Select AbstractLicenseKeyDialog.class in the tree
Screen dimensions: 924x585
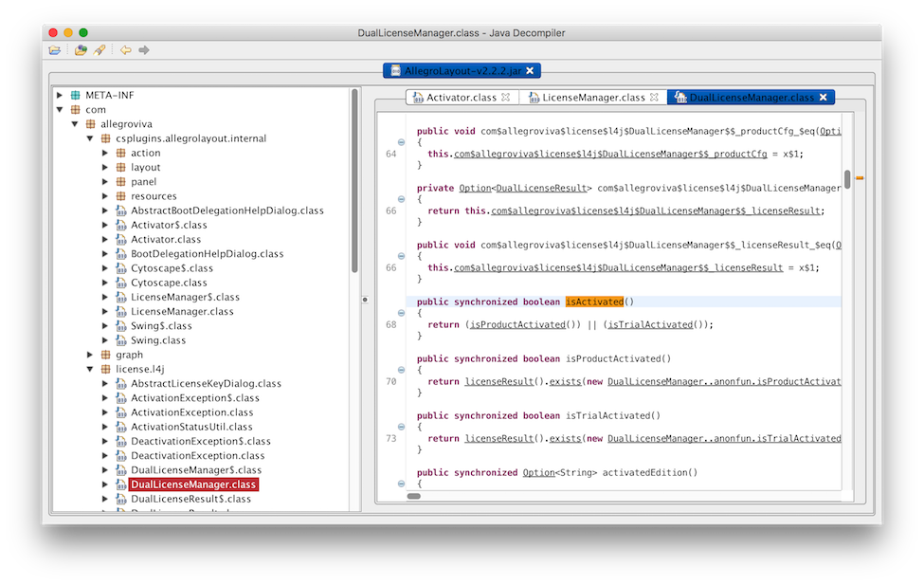[x=206, y=383]
